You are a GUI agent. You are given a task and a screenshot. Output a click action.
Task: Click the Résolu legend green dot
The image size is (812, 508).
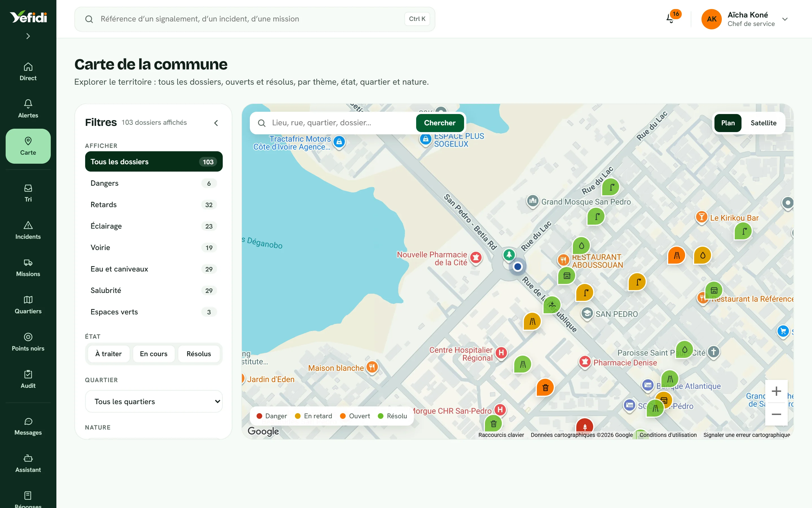click(x=381, y=416)
